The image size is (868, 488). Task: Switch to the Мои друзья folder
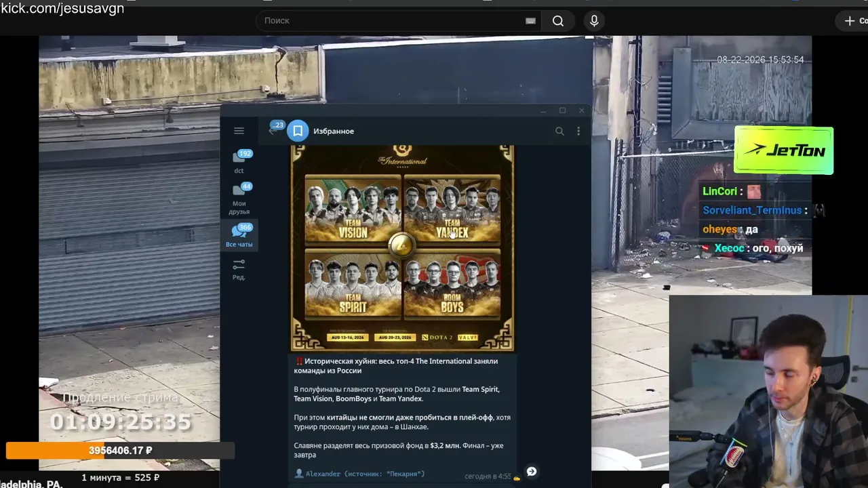click(x=239, y=199)
